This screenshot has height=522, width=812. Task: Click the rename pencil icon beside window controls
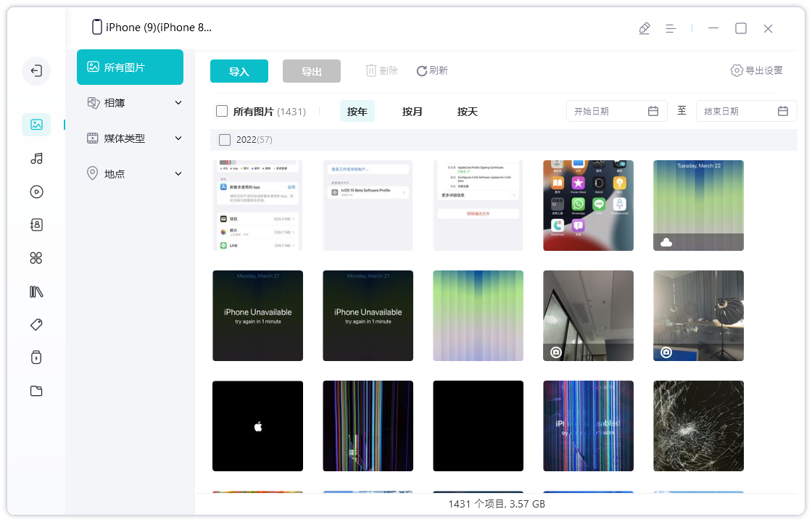point(645,28)
